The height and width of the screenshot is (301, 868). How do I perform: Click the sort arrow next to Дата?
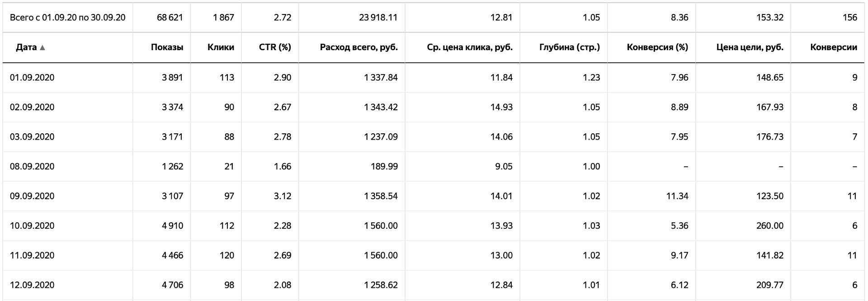tap(42, 47)
